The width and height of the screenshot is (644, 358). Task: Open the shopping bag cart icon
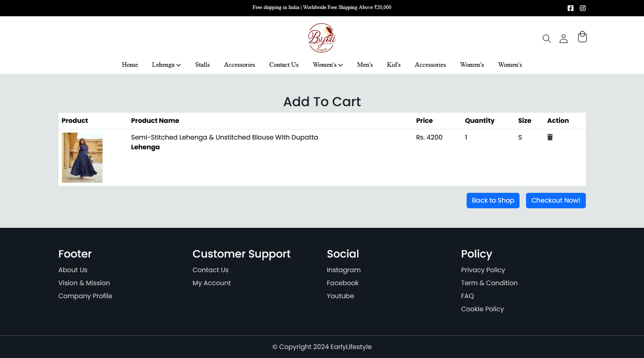click(x=582, y=37)
